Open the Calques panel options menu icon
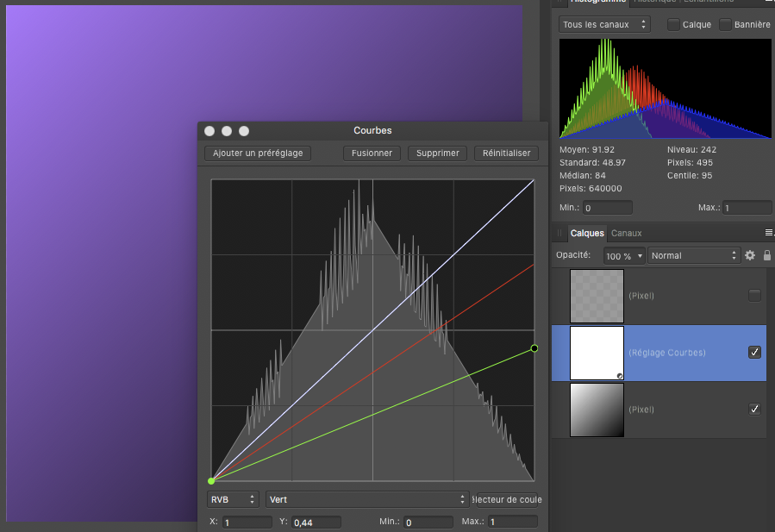Screen dimensions: 775x532 click(769, 233)
